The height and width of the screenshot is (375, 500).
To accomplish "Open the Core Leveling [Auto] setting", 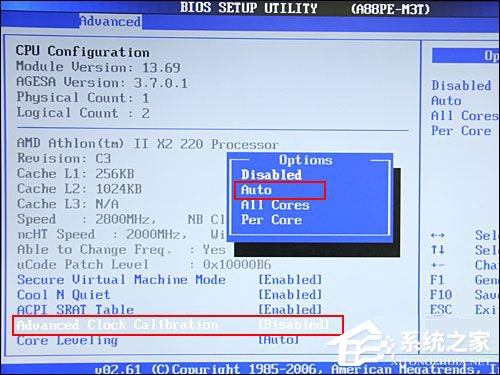I will [158, 340].
